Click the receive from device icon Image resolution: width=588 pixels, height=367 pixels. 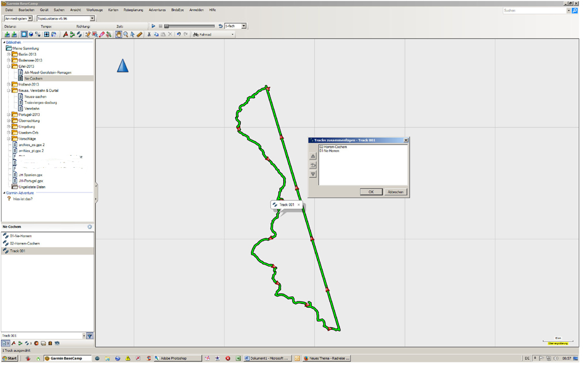coord(14,34)
